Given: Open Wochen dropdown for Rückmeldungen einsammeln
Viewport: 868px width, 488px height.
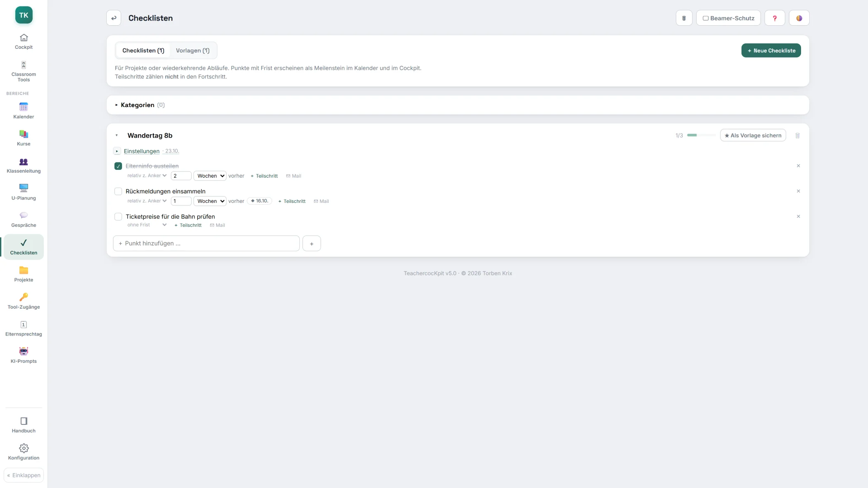Looking at the screenshot, I should (x=210, y=201).
